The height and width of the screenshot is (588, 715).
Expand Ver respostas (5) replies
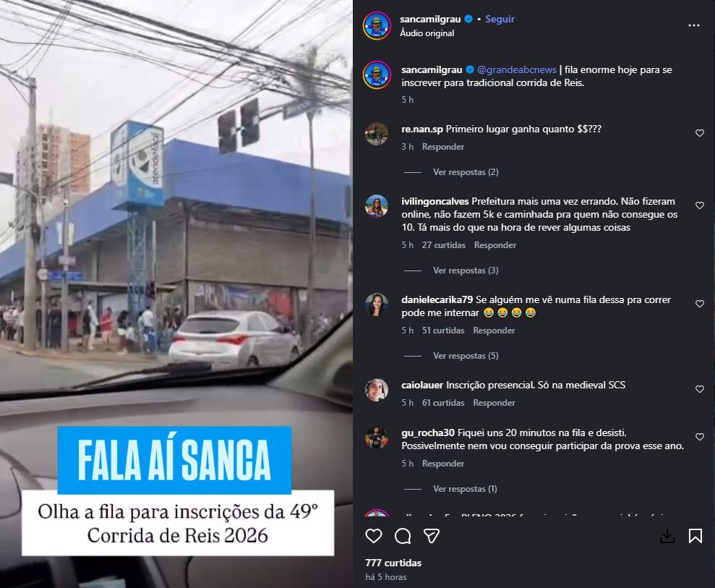(466, 356)
